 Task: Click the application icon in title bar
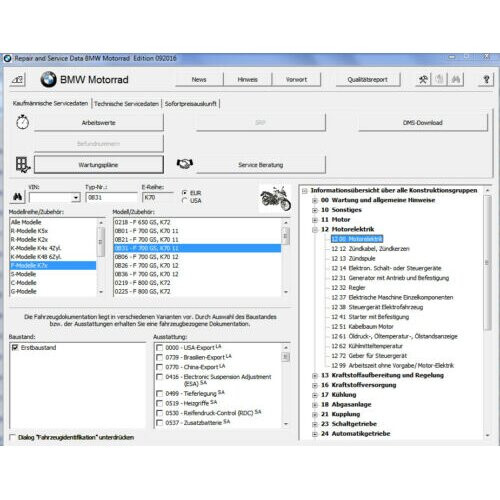pyautogui.click(x=8, y=58)
